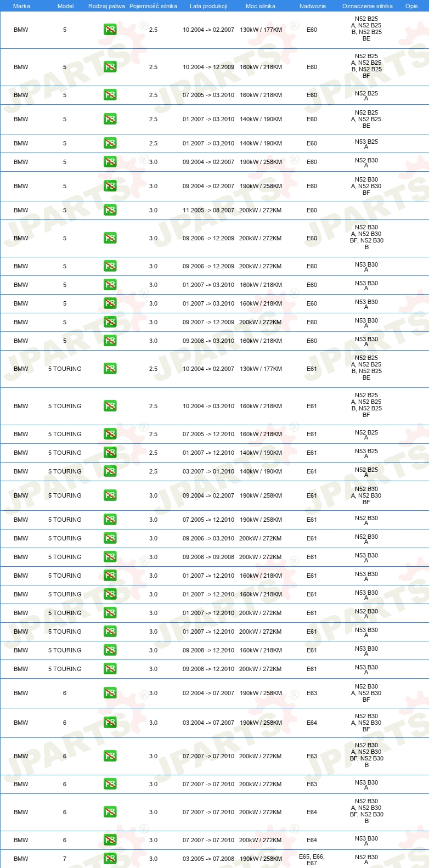
Task: Click fuel icon in 09.2006 -> 09.2008 row
Action: coord(110,557)
